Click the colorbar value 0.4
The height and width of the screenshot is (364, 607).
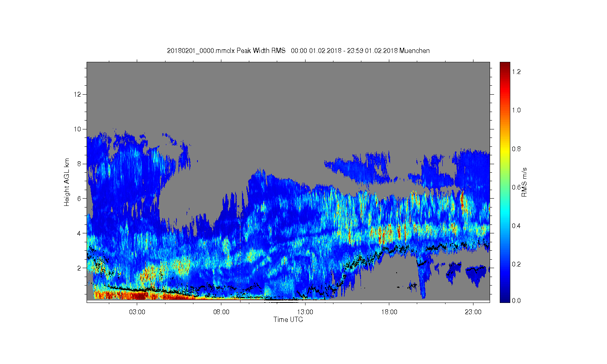pos(516,226)
